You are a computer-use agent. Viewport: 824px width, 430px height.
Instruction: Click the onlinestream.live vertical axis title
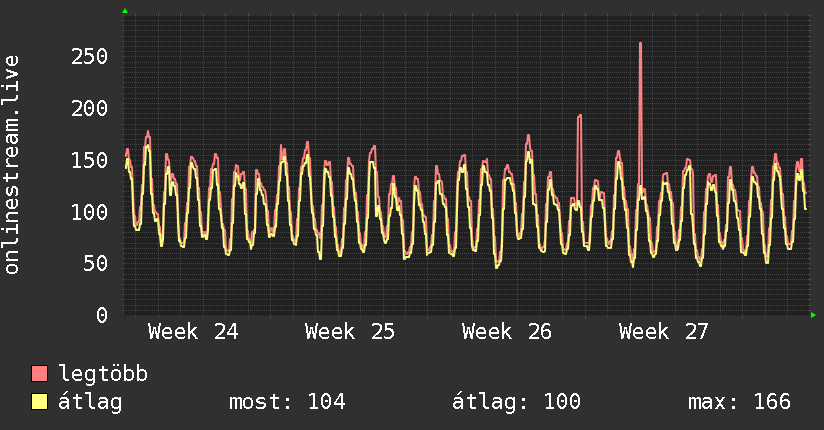tap(11, 165)
